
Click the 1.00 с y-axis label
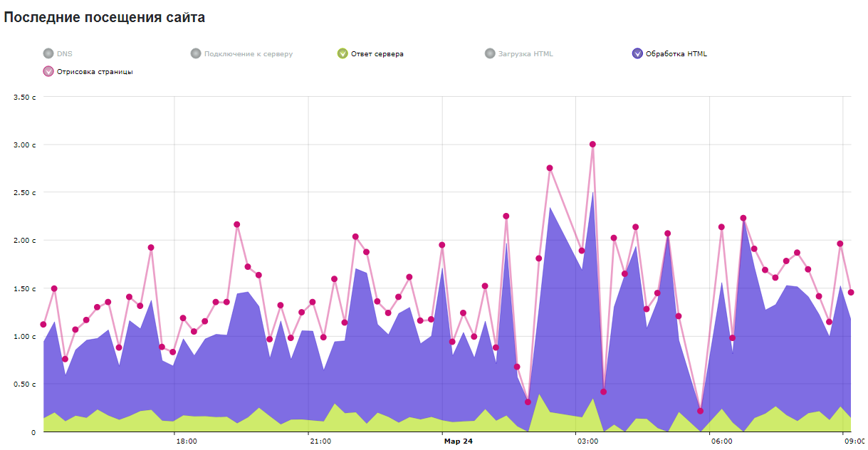click(25, 336)
